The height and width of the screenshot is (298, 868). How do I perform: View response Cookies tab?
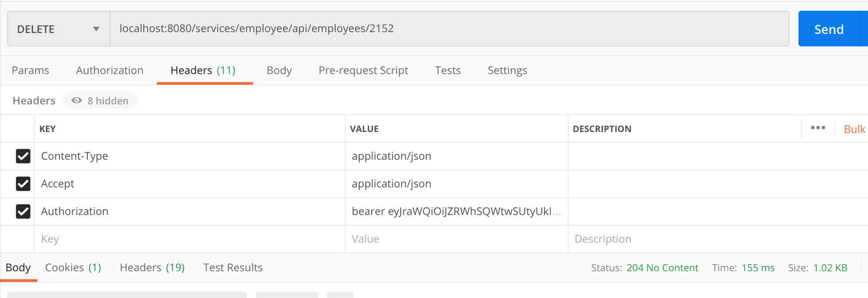(73, 268)
